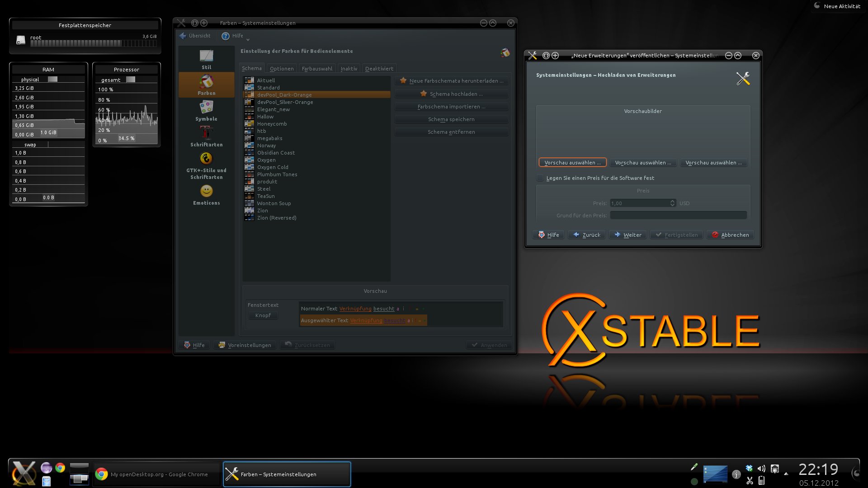This screenshot has height=488, width=868.
Task: Open the notifications info icon
Action: 736,474
